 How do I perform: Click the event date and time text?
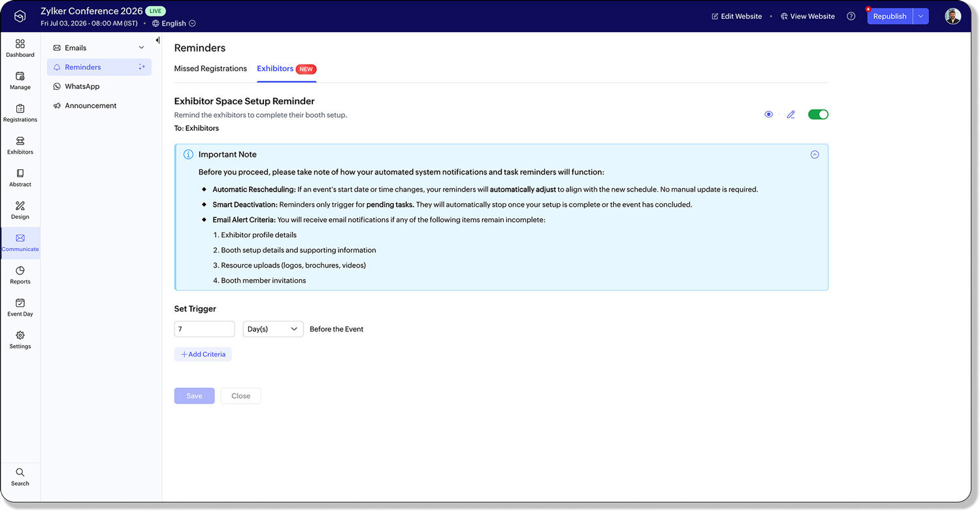click(89, 24)
